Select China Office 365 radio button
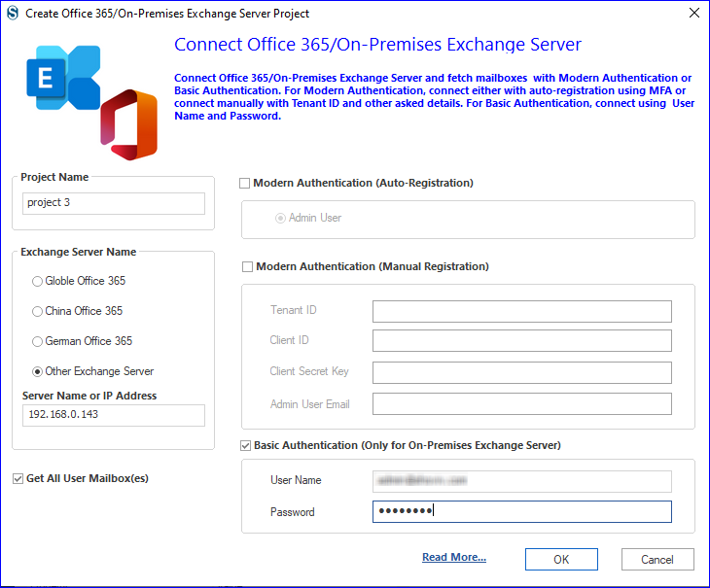The width and height of the screenshot is (710, 588). (x=37, y=312)
